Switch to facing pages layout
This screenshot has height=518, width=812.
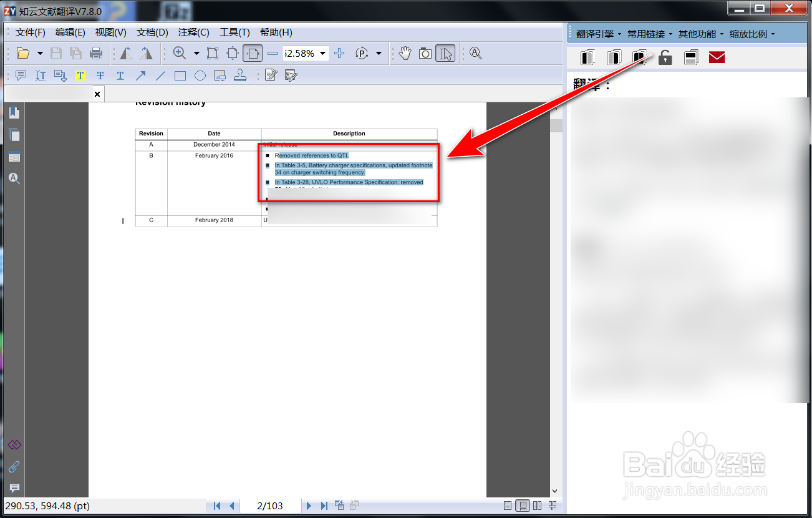[x=538, y=506]
